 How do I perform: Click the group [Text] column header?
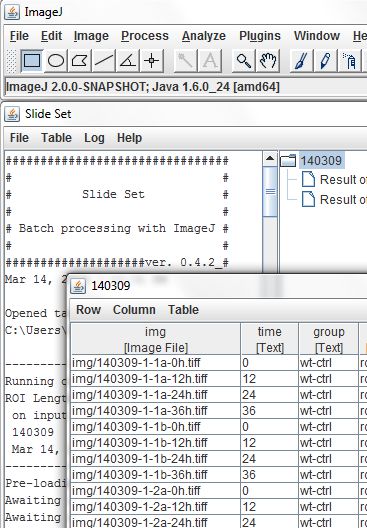pos(329,339)
